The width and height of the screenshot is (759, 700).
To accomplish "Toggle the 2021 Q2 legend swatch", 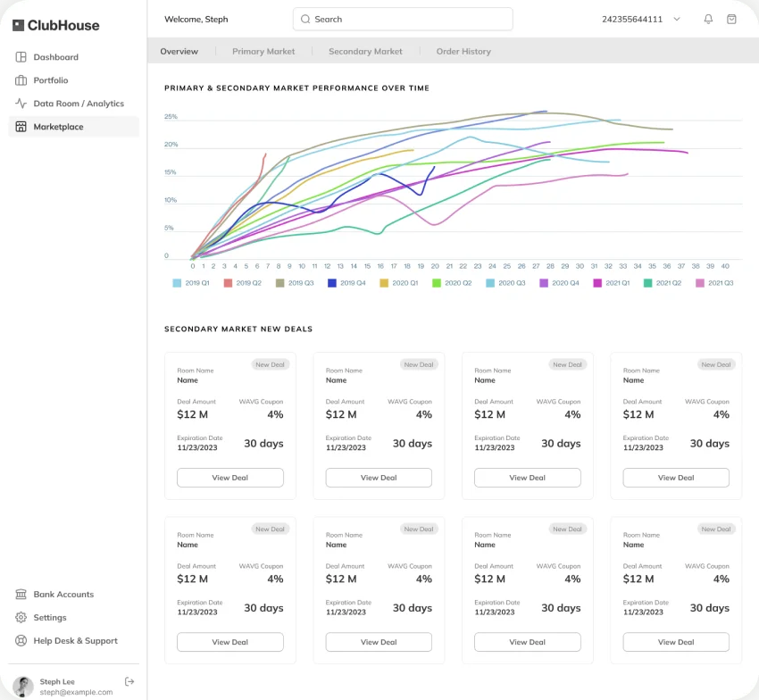I will (x=648, y=283).
